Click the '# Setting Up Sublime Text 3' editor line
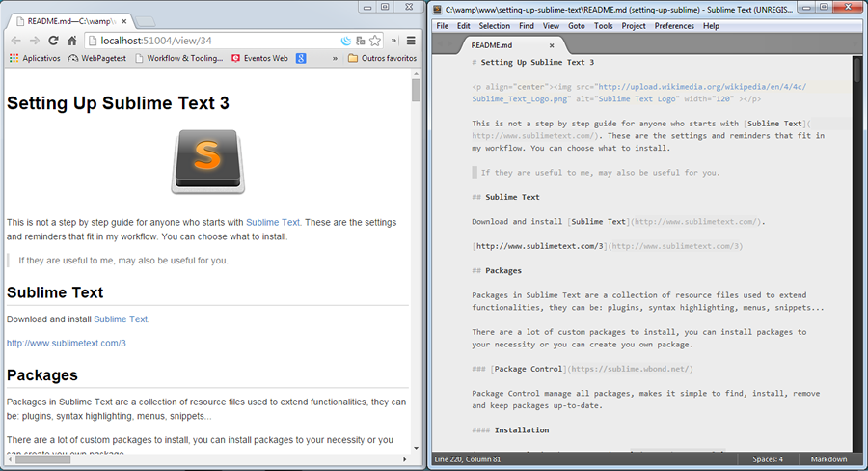868x471 pixels. click(x=532, y=62)
